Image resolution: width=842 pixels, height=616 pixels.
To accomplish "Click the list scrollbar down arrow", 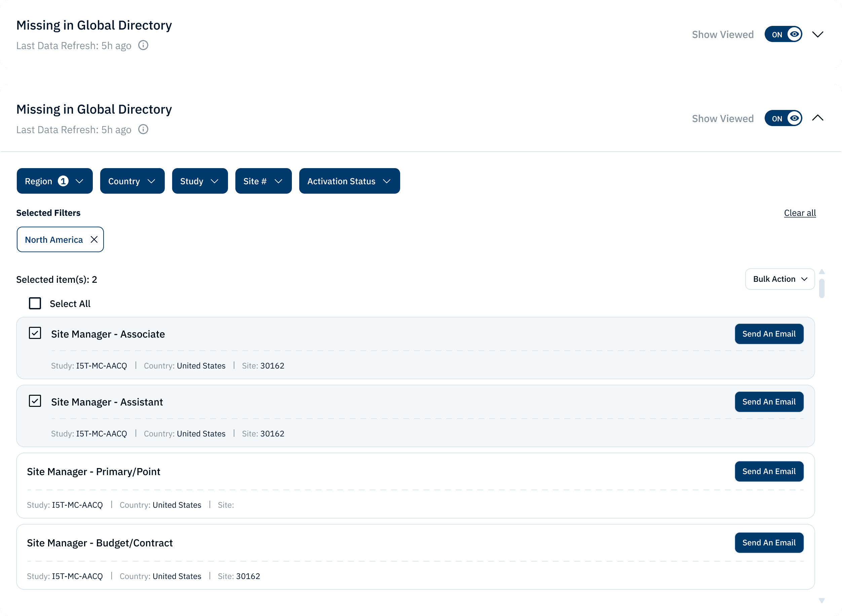I will (x=821, y=600).
